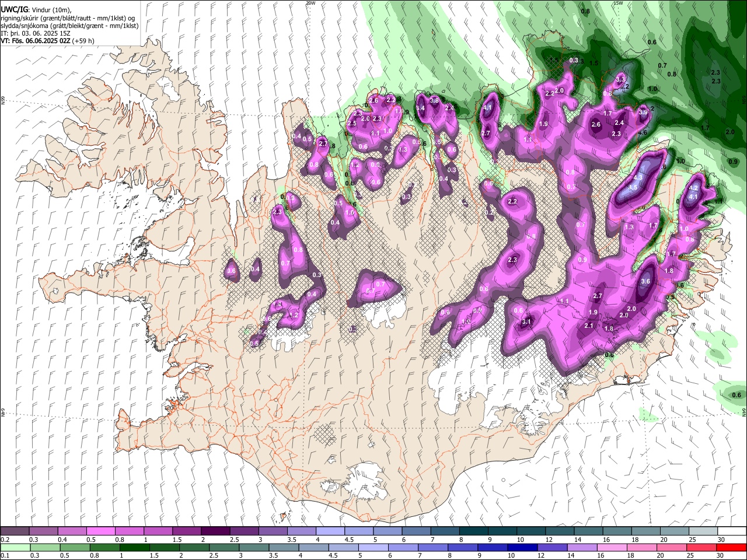747x560 pixels.
Task: Click the '3.1' snowfall value on the map
Action: coord(526,321)
